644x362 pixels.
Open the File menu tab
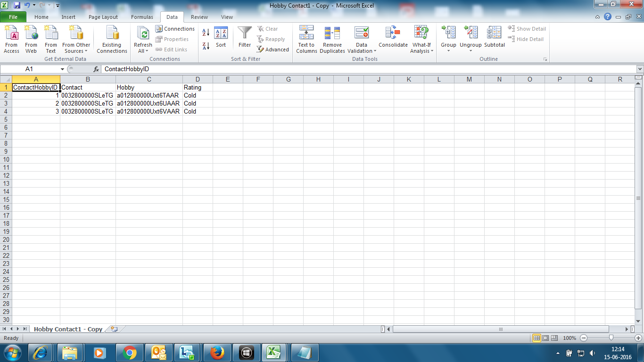coord(13,17)
